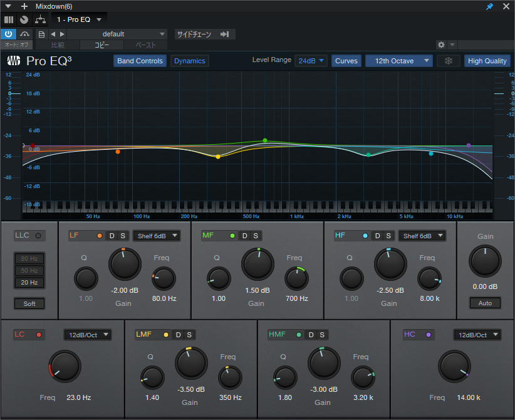The image size is (515, 420).
Task: Click the pin window icon
Action: [x=489, y=6]
